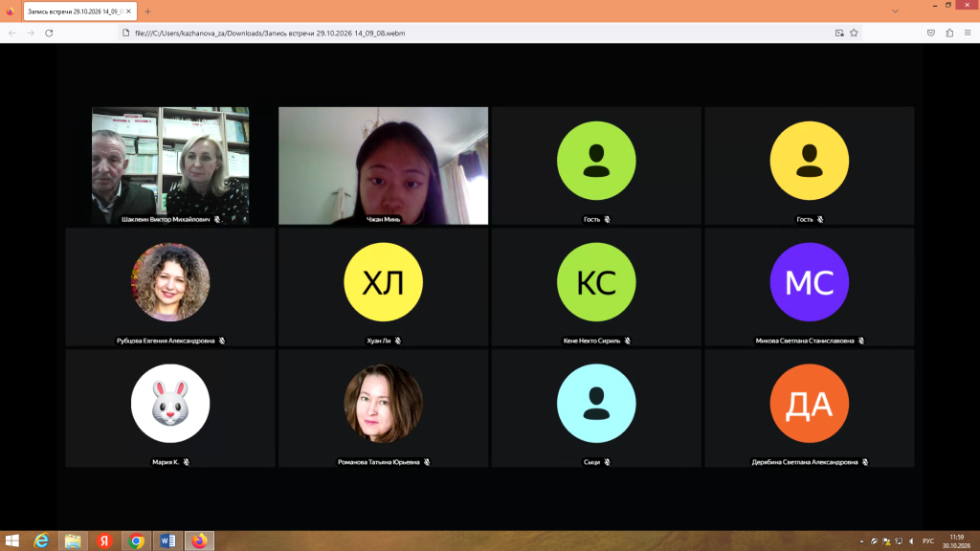Viewport: 980px width, 551px height.
Task: Click the network icon in the system tray
Action: click(x=899, y=541)
